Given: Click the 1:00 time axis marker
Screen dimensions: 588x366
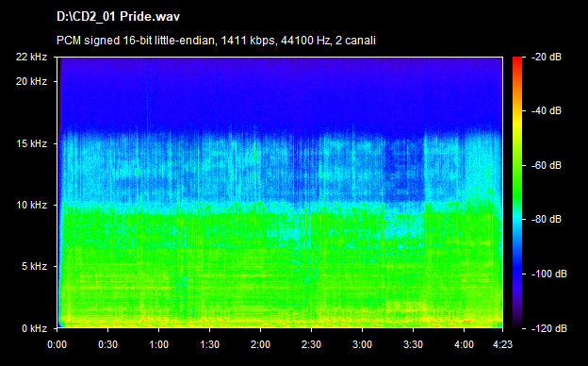Looking at the screenshot, I should click(x=158, y=344).
